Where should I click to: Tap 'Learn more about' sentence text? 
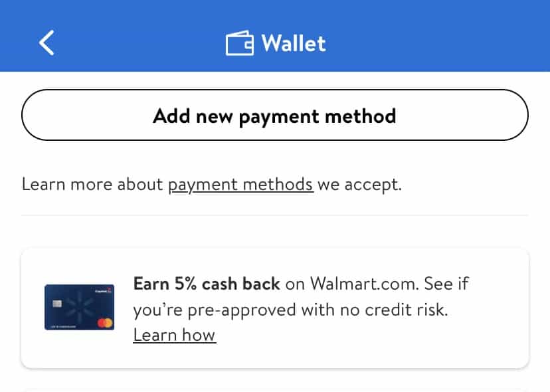pyautogui.click(x=92, y=184)
